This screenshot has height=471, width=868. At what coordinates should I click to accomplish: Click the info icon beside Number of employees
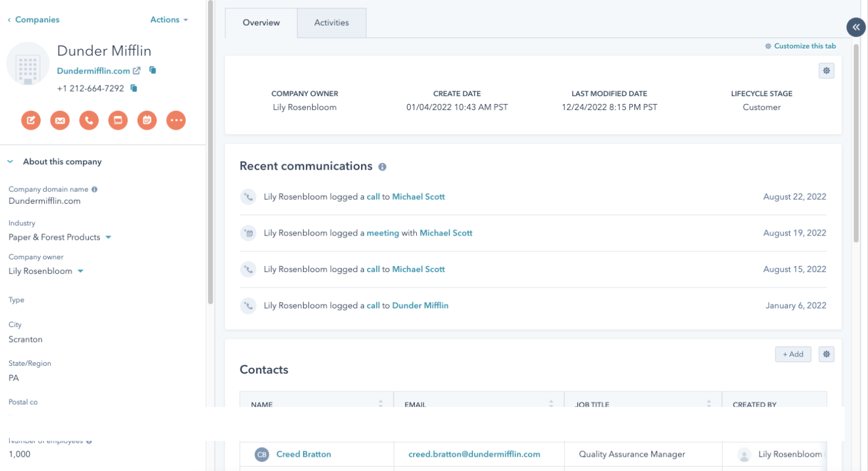(89, 441)
